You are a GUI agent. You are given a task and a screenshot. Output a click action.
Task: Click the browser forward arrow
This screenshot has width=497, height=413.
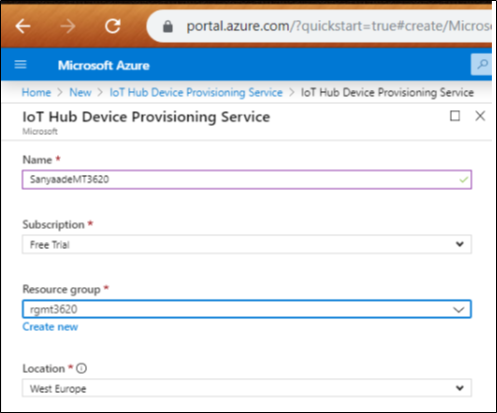[x=68, y=26]
